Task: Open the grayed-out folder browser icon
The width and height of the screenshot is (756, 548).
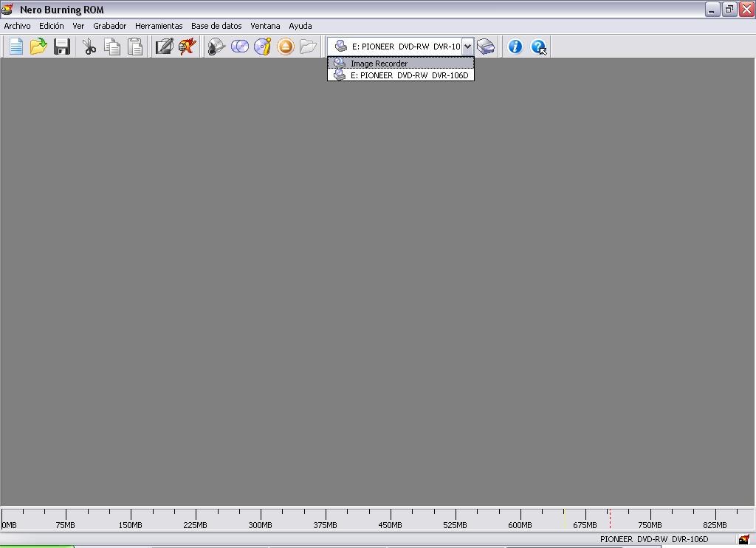Action: tap(308, 47)
